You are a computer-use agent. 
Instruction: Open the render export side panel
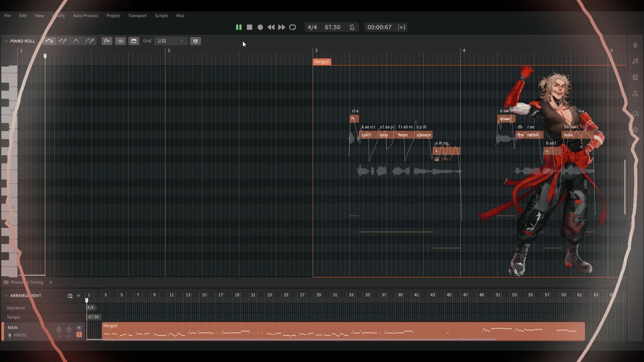635,94
